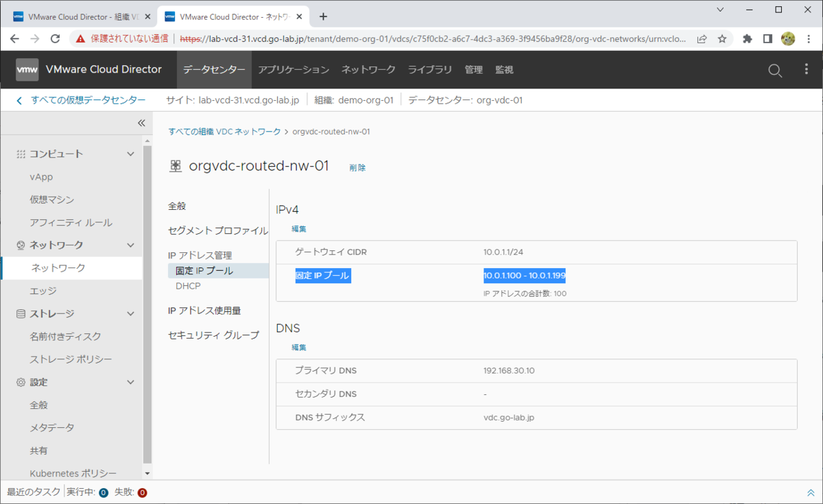Image resolution: width=823 pixels, height=504 pixels.
Task: Open the ライブラリ top menu
Action: click(x=430, y=70)
